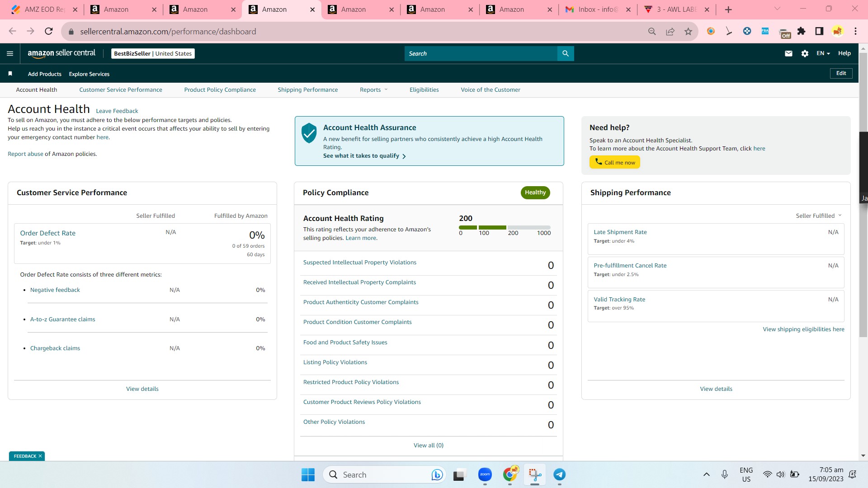Reload the page
Viewport: 868px width, 488px height.
(48, 31)
